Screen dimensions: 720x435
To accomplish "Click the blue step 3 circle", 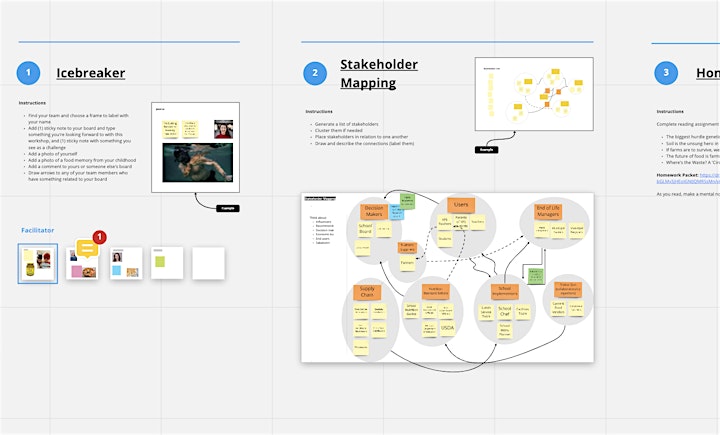I will (x=666, y=73).
